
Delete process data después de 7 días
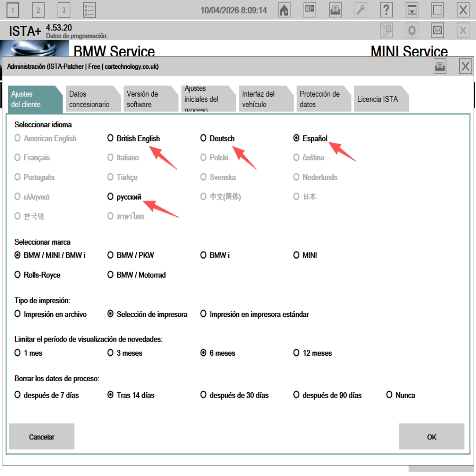coord(47,395)
